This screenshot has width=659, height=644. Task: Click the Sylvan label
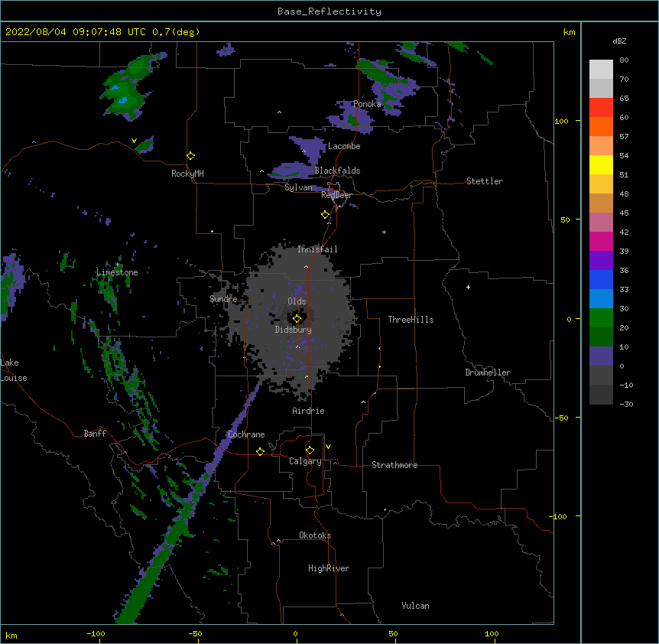[x=298, y=187]
